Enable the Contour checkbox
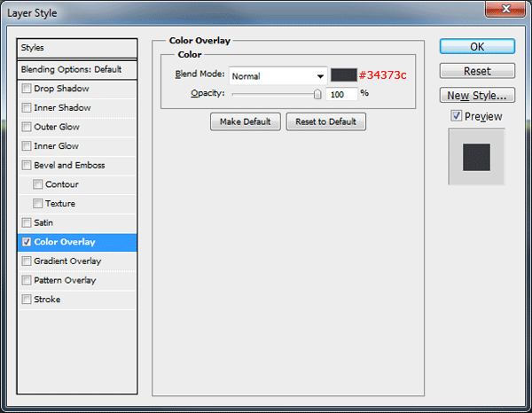 tap(37, 184)
